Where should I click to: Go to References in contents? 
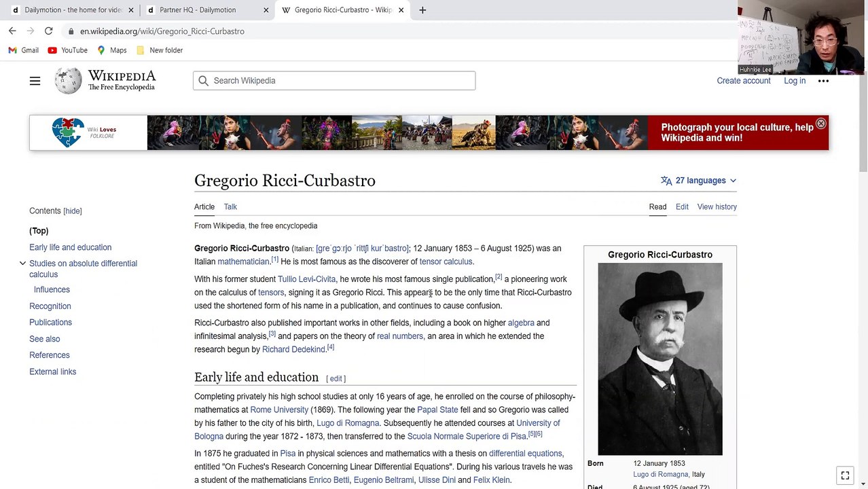click(x=50, y=355)
